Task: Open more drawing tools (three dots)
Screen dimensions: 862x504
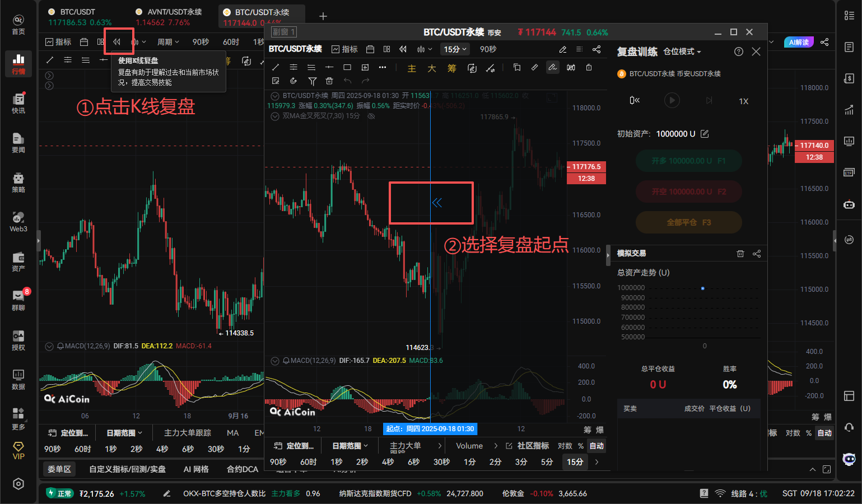Action: [383, 67]
